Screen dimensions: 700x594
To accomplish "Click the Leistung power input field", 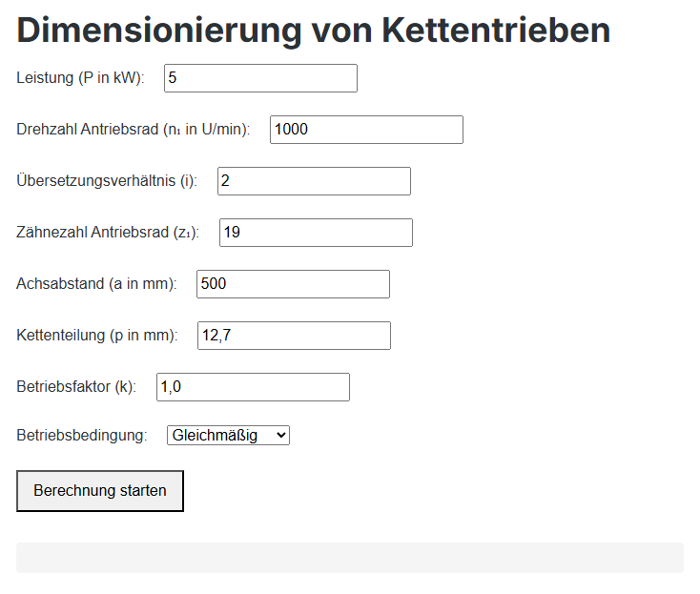I will [x=260, y=78].
